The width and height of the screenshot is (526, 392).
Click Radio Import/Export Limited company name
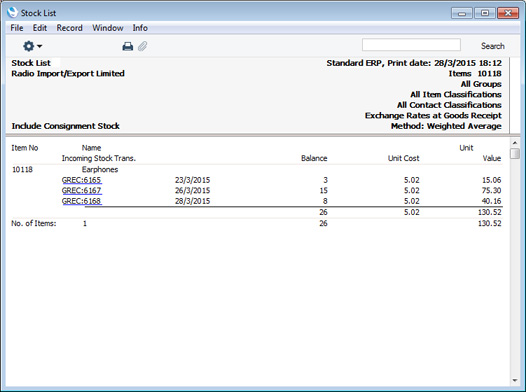tap(68, 73)
